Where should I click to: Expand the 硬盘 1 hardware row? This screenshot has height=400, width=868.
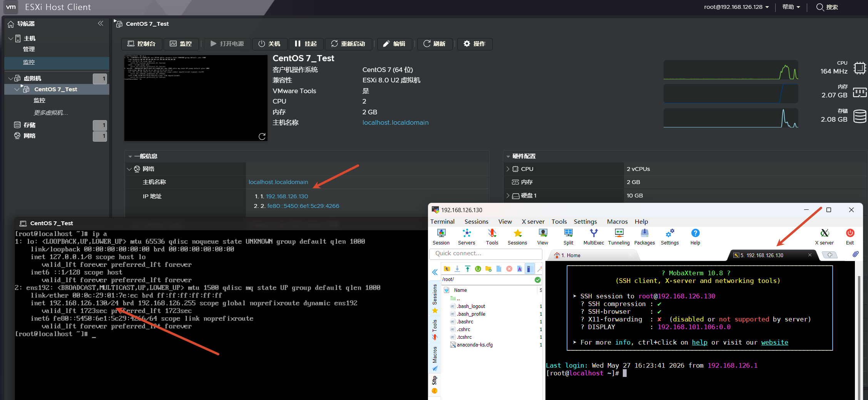508,196
